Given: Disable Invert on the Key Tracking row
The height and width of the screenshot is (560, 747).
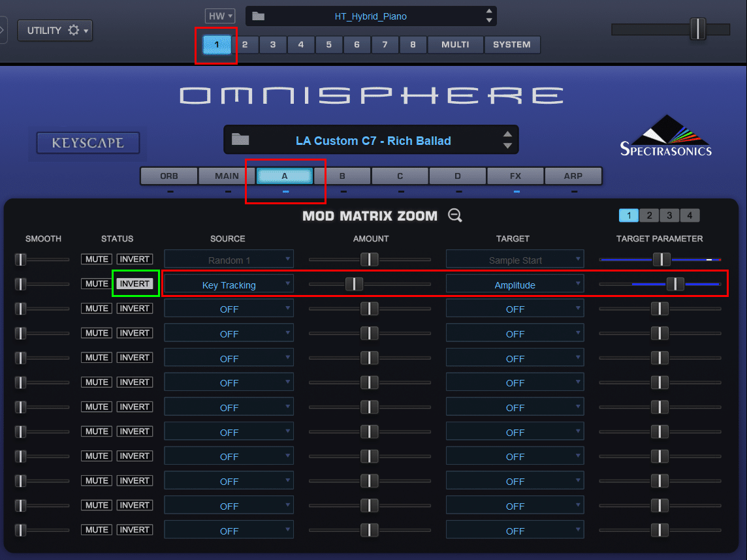Looking at the screenshot, I should [135, 283].
